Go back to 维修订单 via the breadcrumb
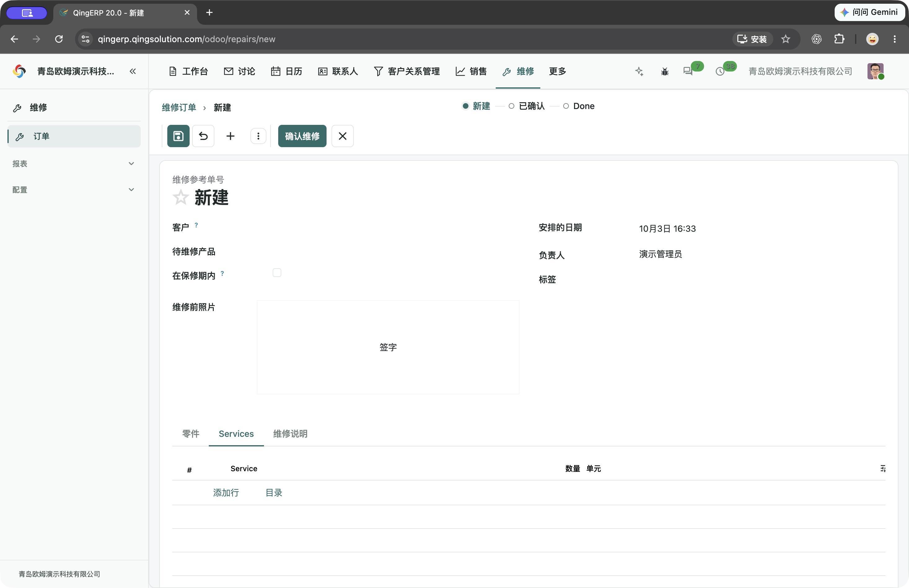909x588 pixels. click(179, 108)
